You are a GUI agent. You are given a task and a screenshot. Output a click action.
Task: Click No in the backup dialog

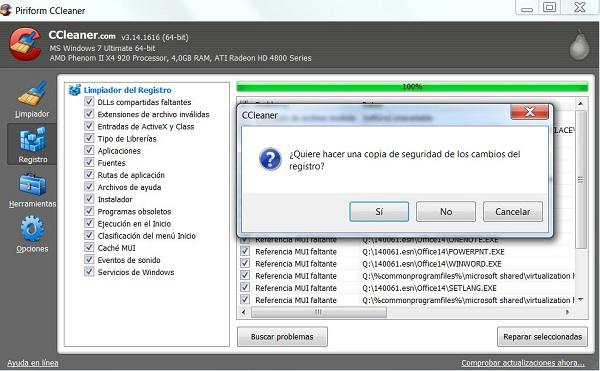(446, 212)
